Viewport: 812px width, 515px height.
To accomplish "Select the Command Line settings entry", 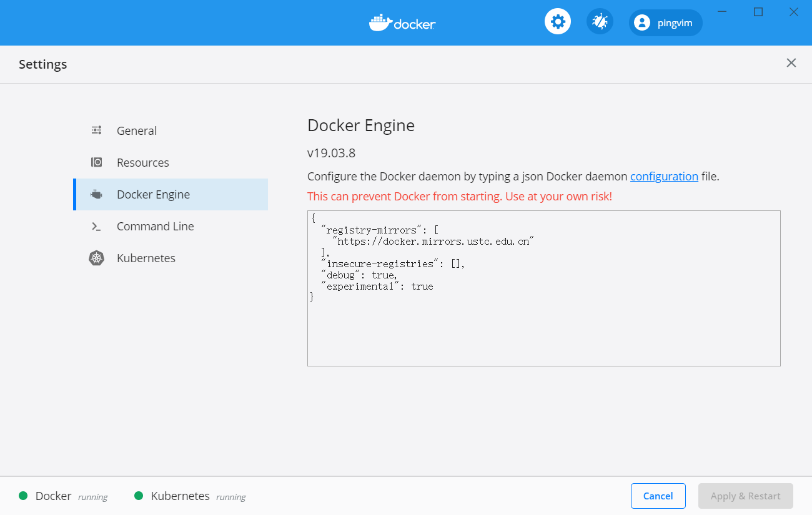I will coord(155,226).
